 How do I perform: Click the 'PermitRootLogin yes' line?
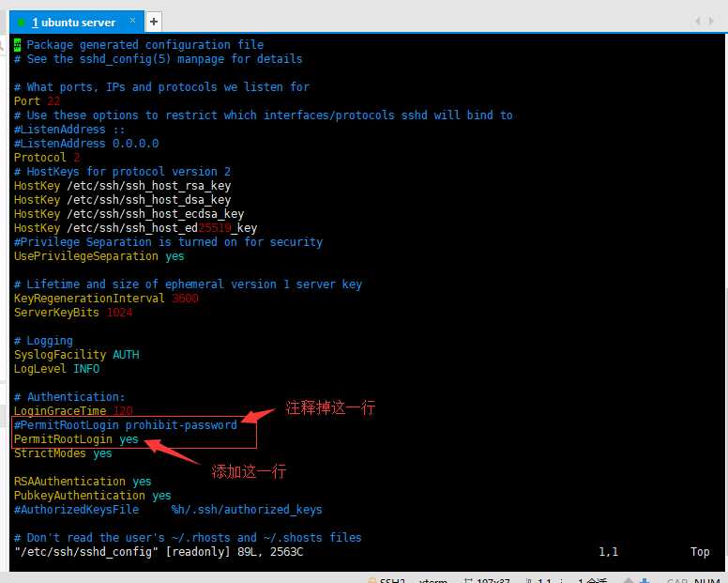76,439
